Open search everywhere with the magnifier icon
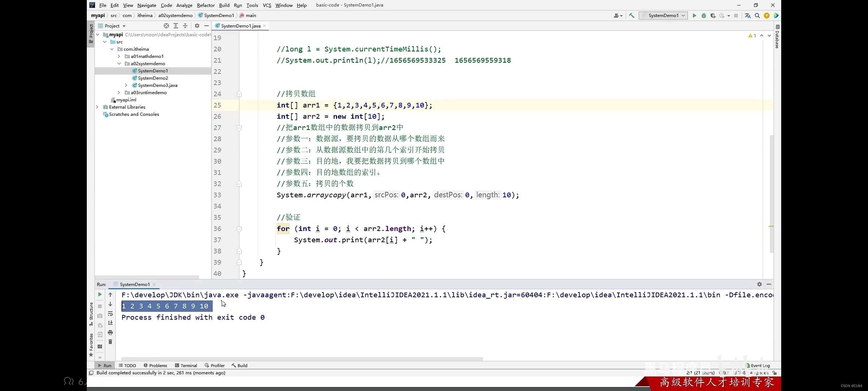The height and width of the screenshot is (391, 868). [758, 16]
